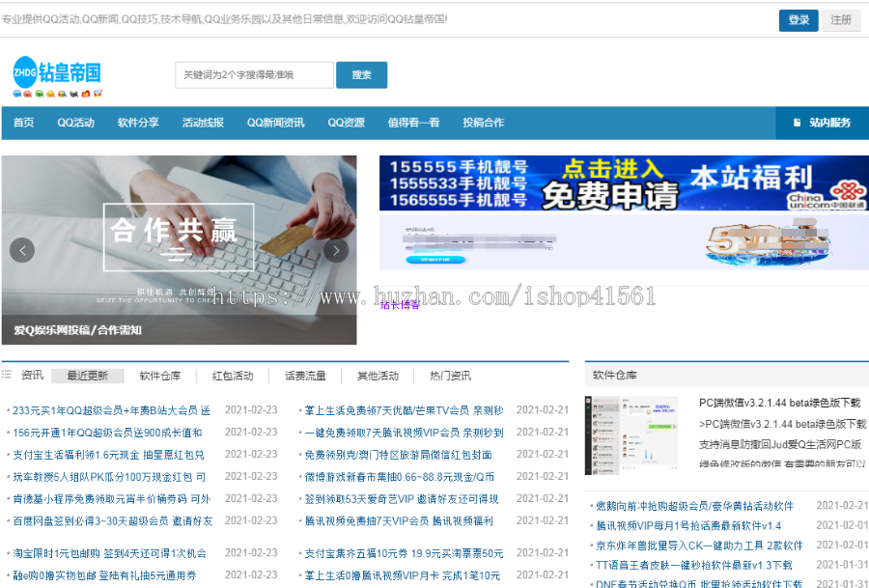
Task: Switch to 红包活动 tab
Action: click(232, 376)
